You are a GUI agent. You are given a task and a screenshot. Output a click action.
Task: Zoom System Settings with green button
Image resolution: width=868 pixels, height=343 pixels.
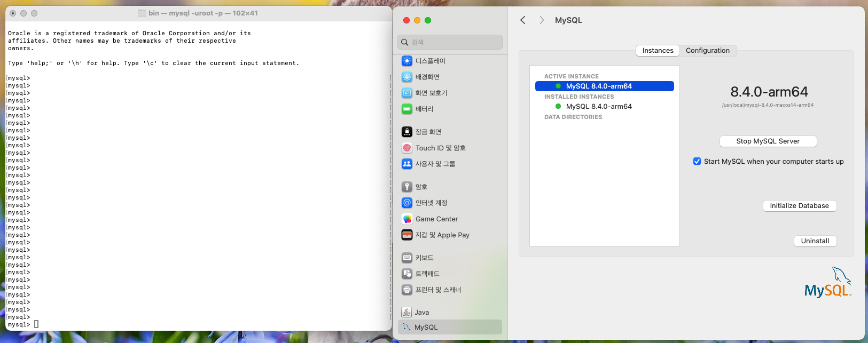point(428,20)
